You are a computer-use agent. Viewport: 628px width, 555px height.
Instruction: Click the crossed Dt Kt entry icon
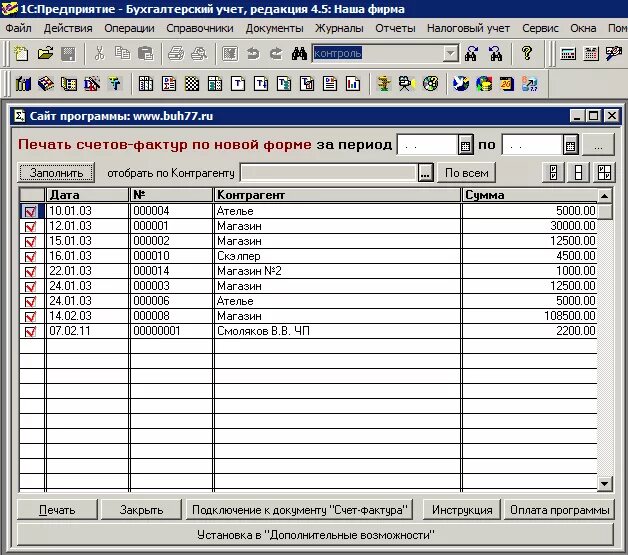pyautogui.click(x=92, y=84)
